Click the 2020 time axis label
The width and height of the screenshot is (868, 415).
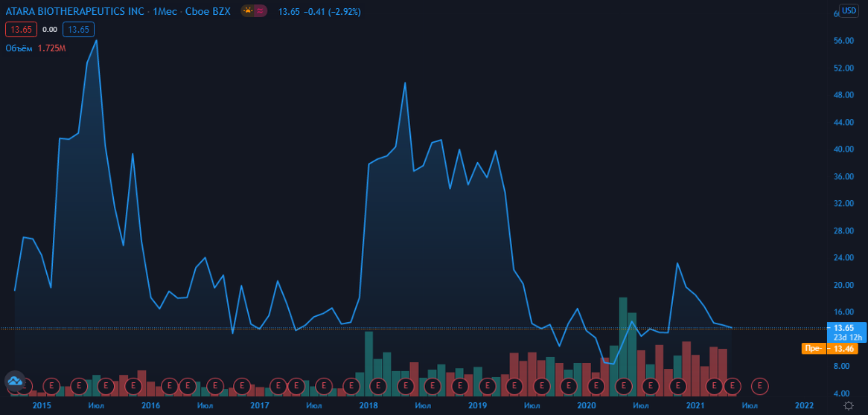586,405
